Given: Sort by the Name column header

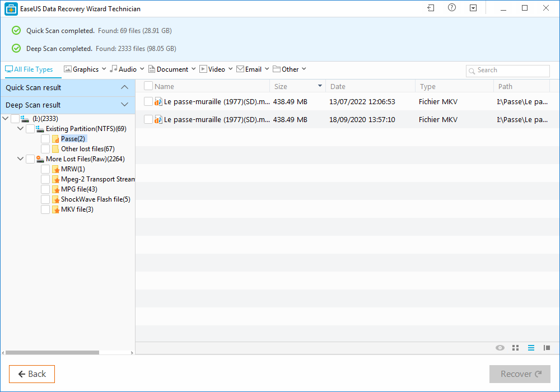Looking at the screenshot, I should coord(212,86).
